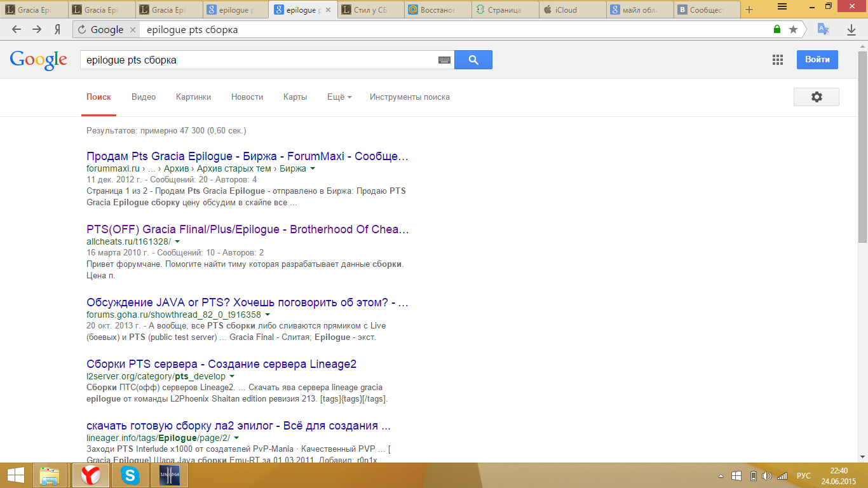Open the Google apps grid icon
This screenshot has width=868, height=488.
(x=777, y=60)
